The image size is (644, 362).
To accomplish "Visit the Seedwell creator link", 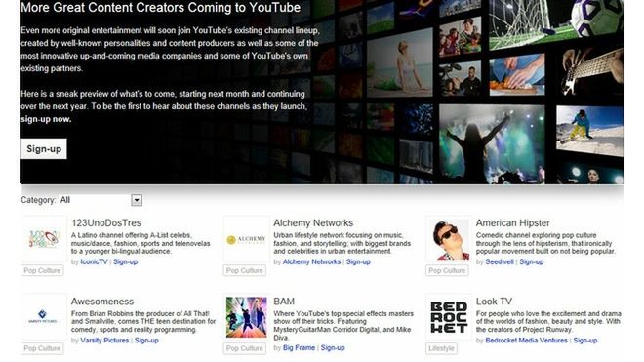I will coord(500,261).
